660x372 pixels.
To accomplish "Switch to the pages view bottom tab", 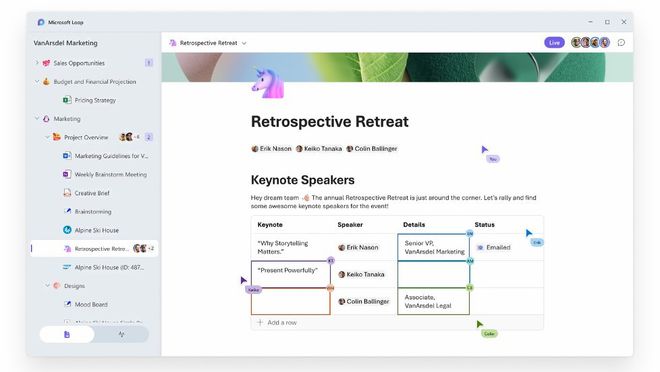I will pyautogui.click(x=67, y=335).
